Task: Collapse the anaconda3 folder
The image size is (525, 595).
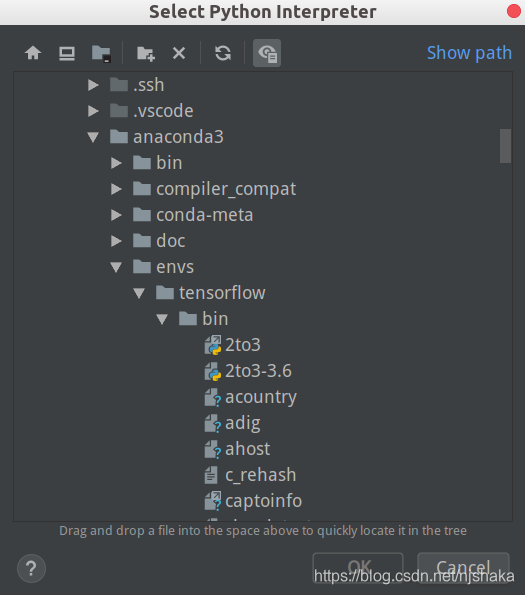Action: [93, 137]
